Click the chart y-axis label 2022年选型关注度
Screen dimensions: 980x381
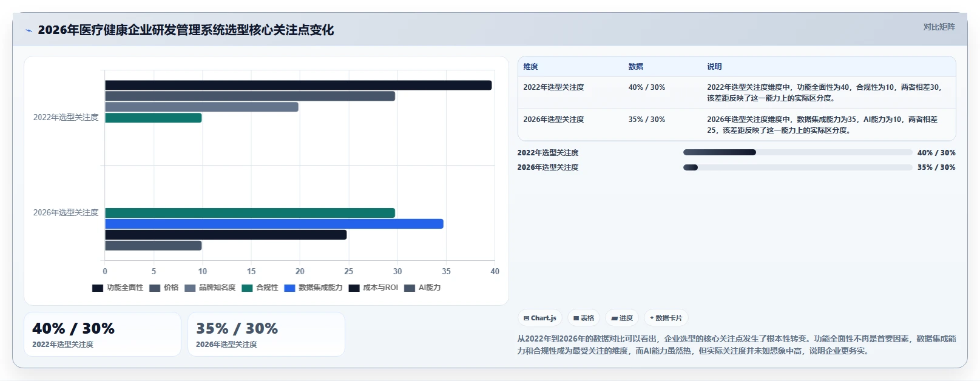point(66,117)
